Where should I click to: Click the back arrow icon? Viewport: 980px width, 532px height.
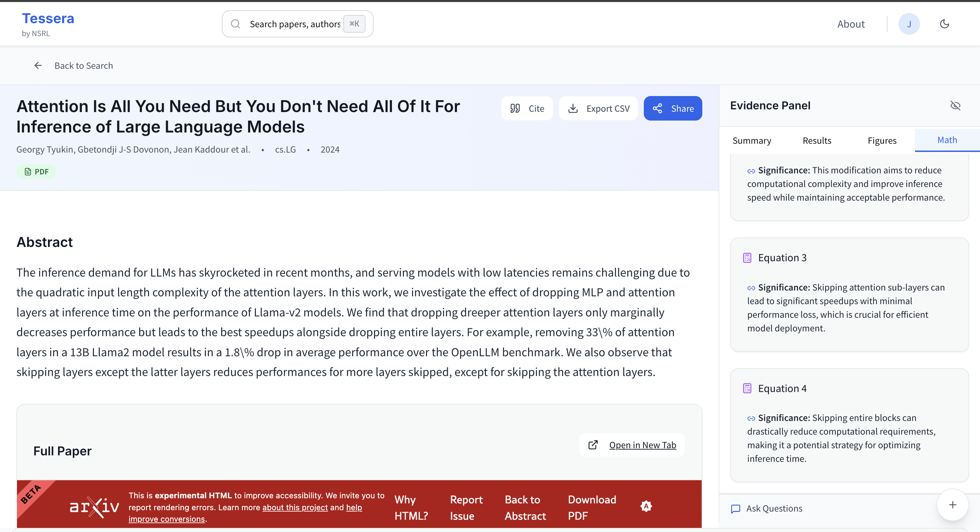pyautogui.click(x=38, y=65)
